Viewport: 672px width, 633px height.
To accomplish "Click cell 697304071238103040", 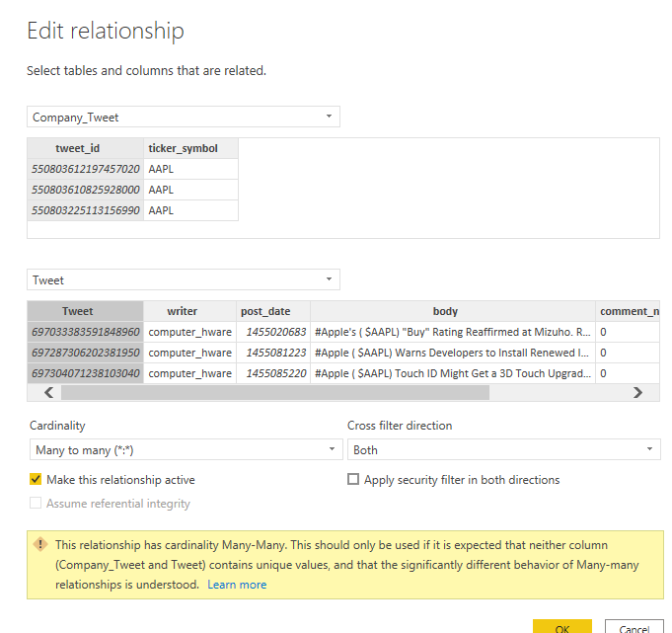I will click(85, 373).
